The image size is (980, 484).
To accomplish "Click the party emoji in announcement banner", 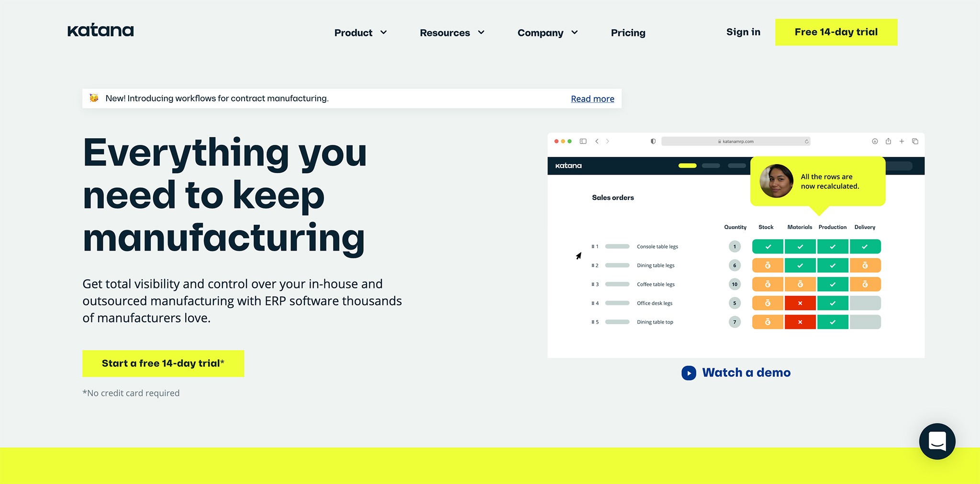I will pos(94,98).
